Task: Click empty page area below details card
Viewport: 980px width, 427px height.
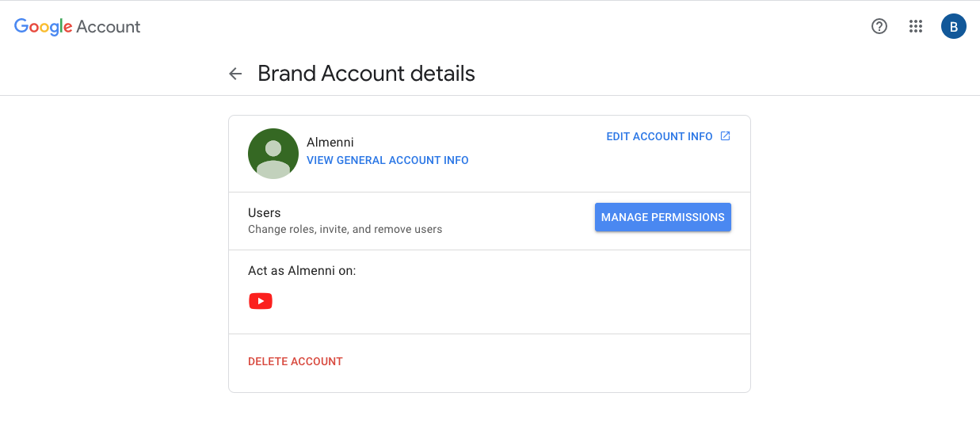Action: [x=490, y=410]
